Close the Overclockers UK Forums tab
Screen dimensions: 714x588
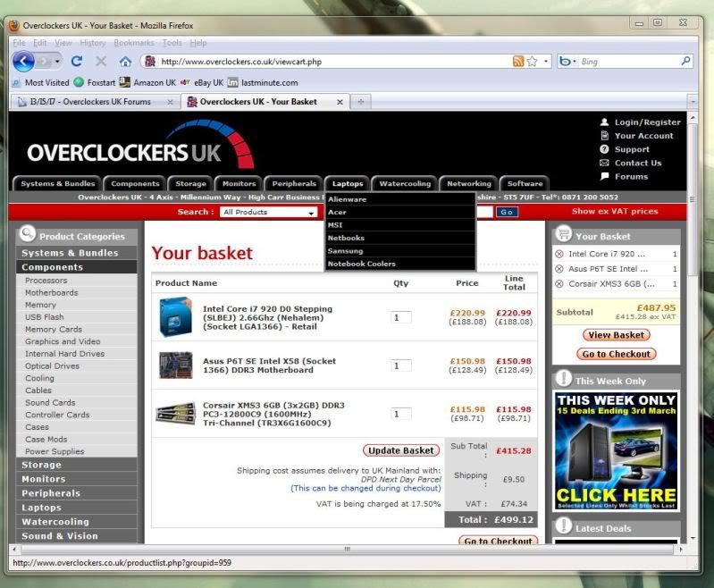pos(171,102)
